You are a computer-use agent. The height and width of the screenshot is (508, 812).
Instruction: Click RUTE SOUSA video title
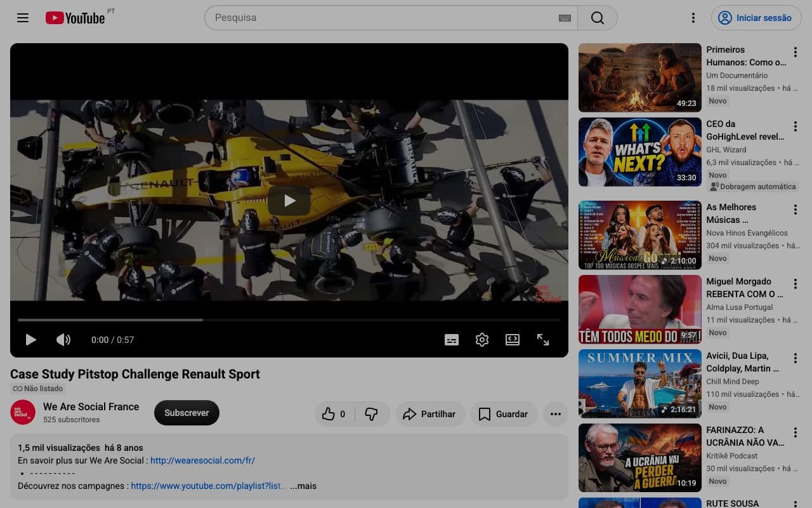(x=733, y=504)
